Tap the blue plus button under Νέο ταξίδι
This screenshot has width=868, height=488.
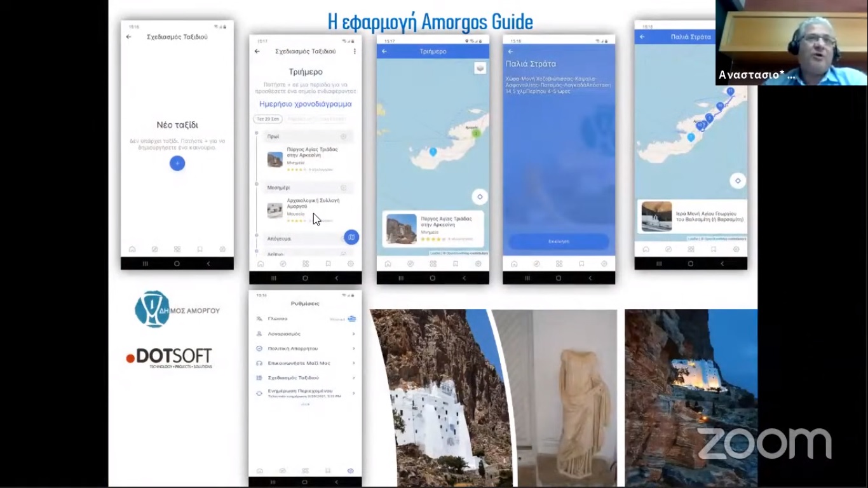coord(177,163)
